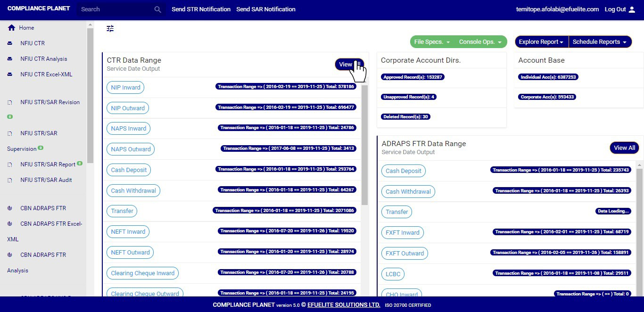This screenshot has height=312, width=644.
Task: Expand the File Specs. dropdown
Action: (x=432, y=42)
